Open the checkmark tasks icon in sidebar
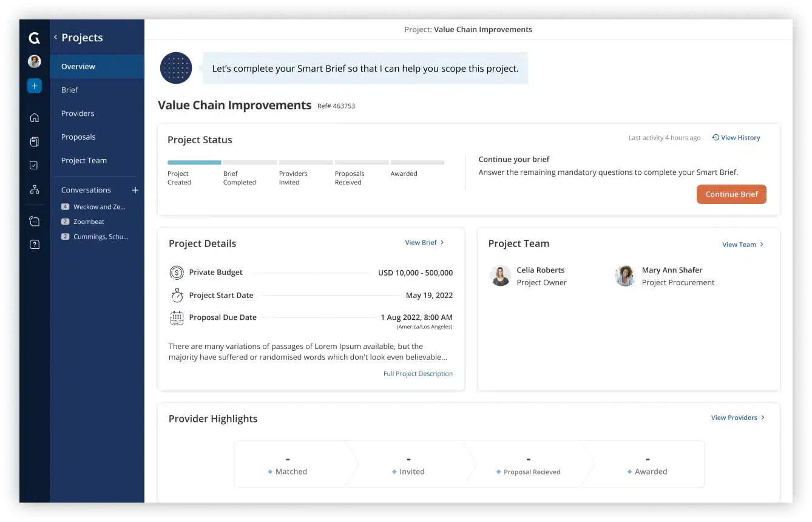Image resolution: width=812 pixels, height=522 pixels. click(35, 165)
